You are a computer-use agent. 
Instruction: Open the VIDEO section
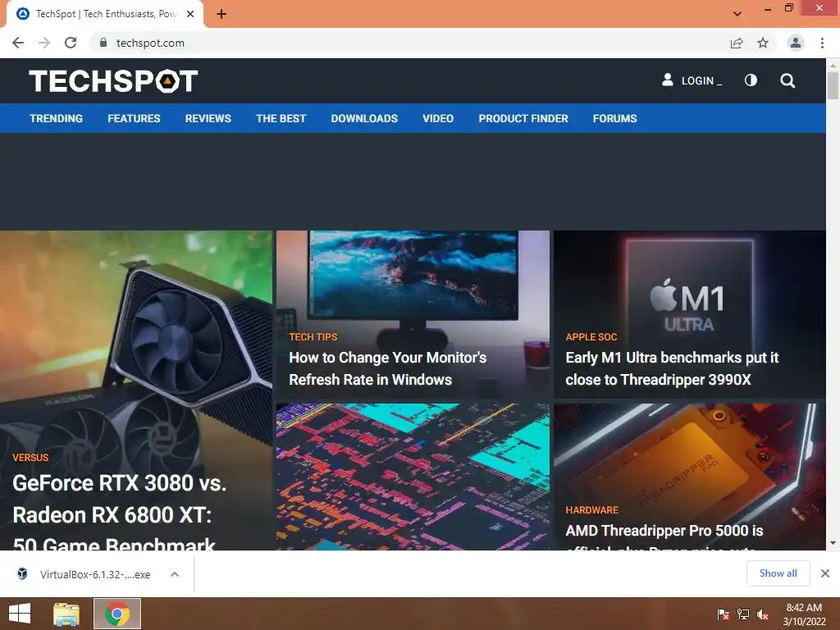(438, 118)
